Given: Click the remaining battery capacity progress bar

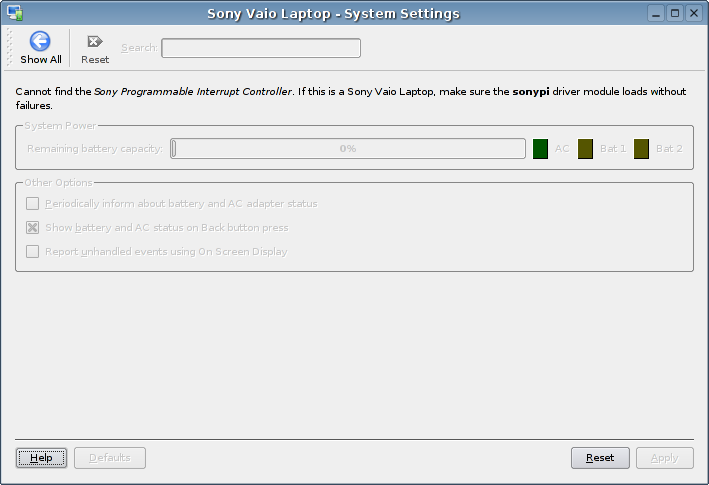Looking at the screenshot, I should click(348, 149).
